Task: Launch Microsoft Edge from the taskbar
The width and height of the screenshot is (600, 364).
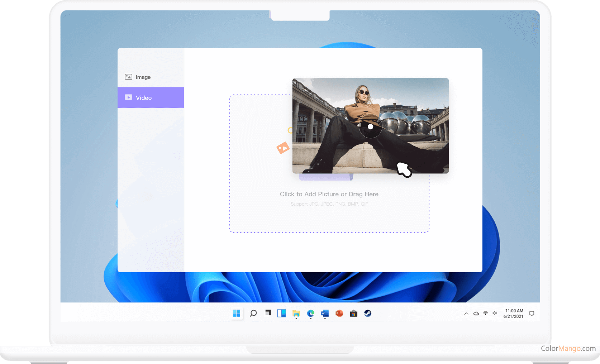Action: click(310, 313)
